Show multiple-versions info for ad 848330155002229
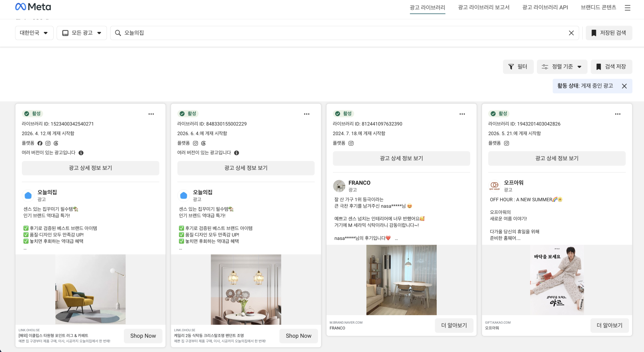The image size is (644, 352). pos(236,153)
